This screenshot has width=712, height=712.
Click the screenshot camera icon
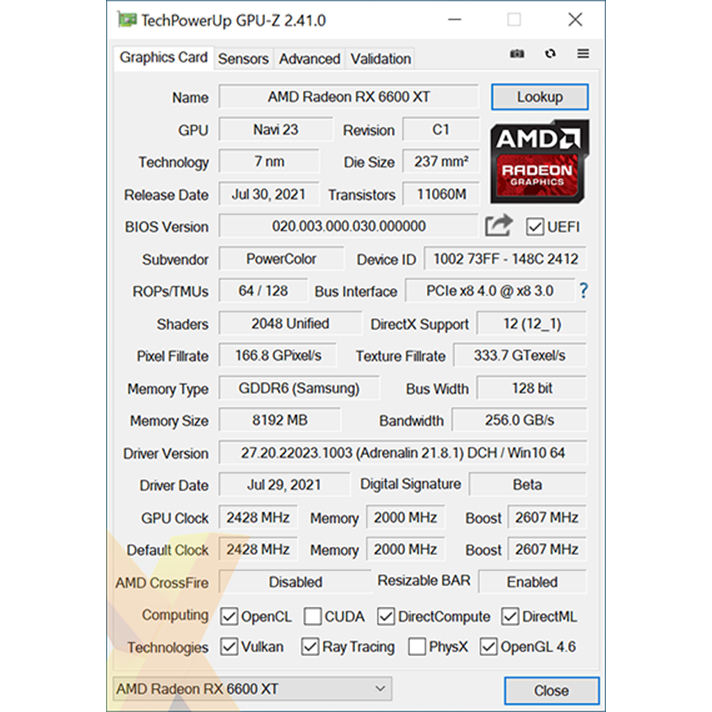518,54
